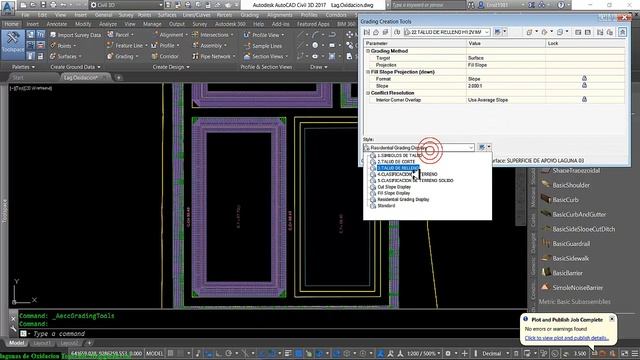Open the Surfaces dropdown in ribbon
Image resolution: width=640 pixels, height=360 pixels.
point(67,56)
